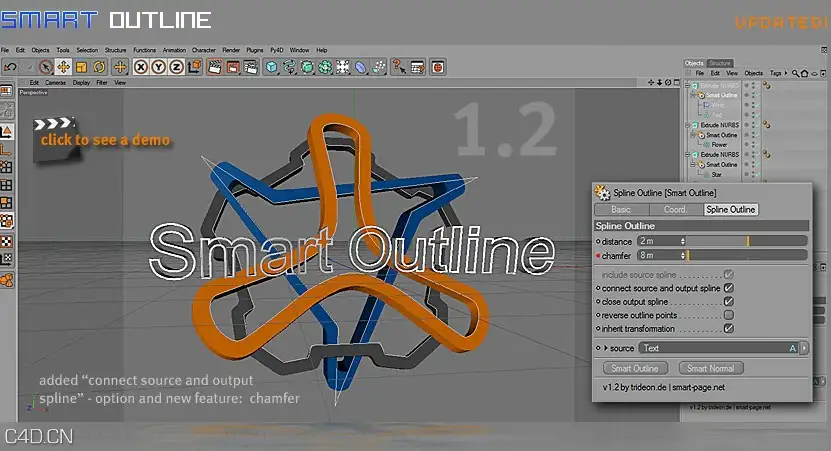Viewport: 831px width, 451px height.
Task: Collapse the first Extrude NURBS tree node
Action: [687, 85]
